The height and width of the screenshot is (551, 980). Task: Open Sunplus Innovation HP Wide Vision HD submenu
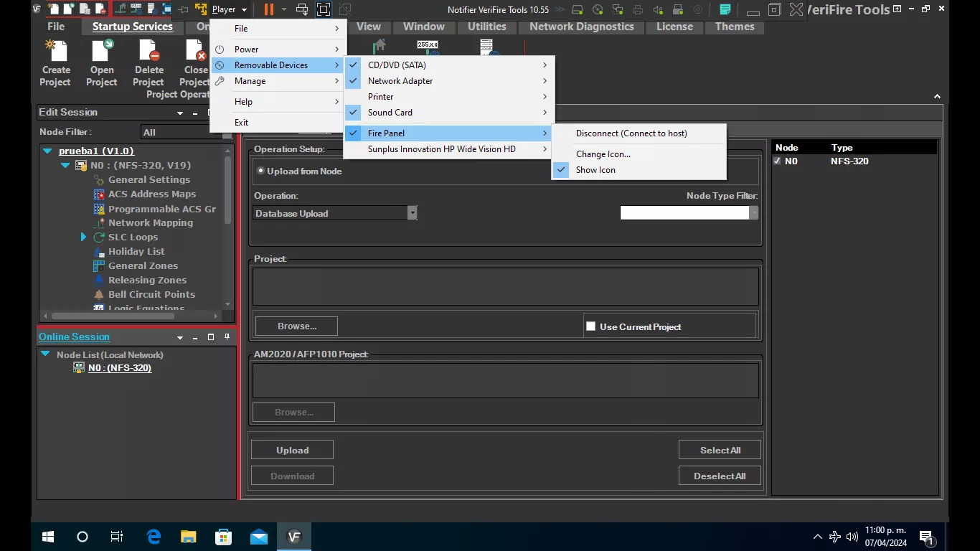point(448,149)
